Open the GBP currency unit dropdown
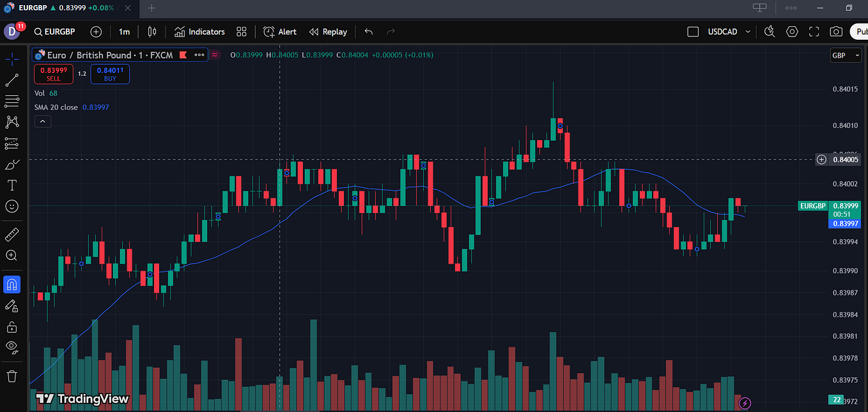The image size is (868, 412). tap(845, 55)
